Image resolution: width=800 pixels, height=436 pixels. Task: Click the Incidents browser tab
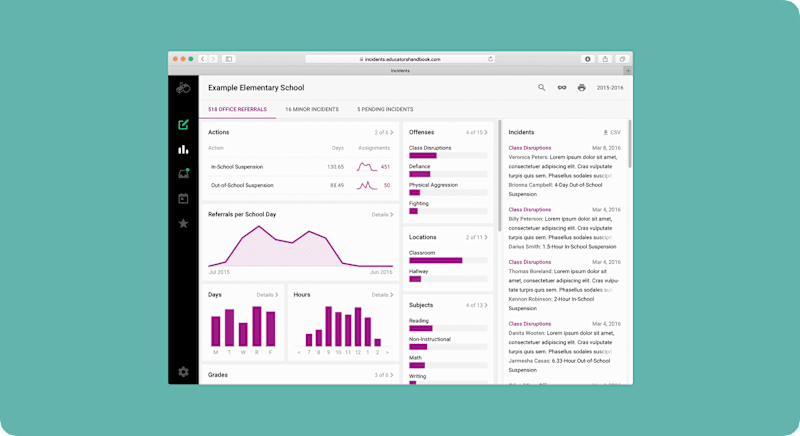[400, 71]
